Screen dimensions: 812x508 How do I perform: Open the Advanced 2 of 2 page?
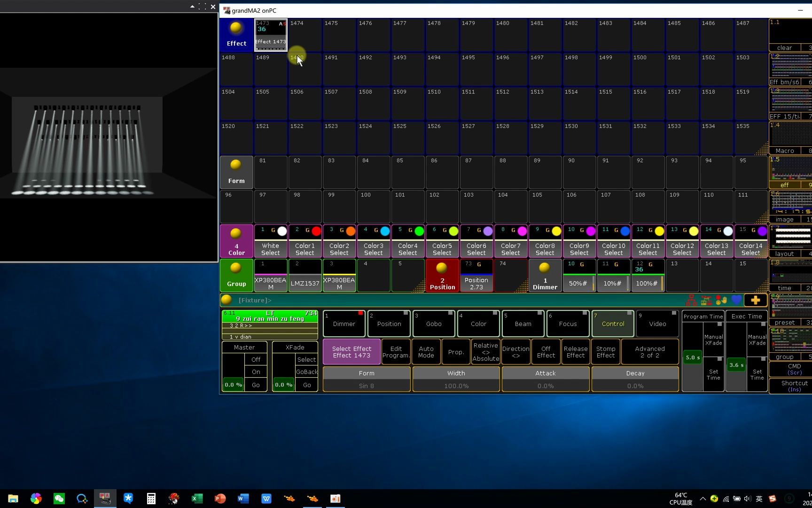point(650,352)
